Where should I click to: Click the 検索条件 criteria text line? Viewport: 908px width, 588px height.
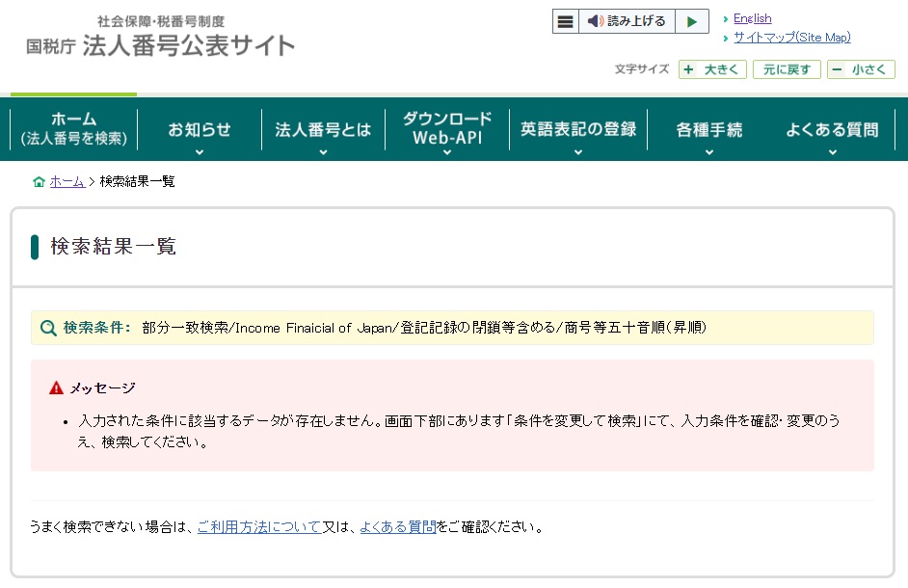pyautogui.click(x=424, y=328)
